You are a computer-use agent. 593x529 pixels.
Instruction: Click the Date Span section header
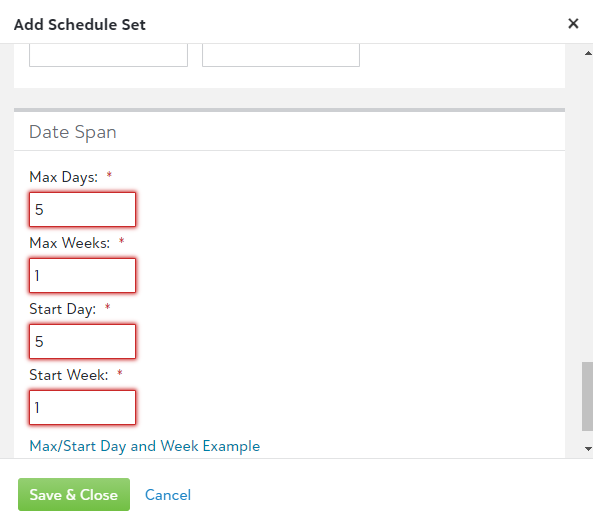(73, 132)
